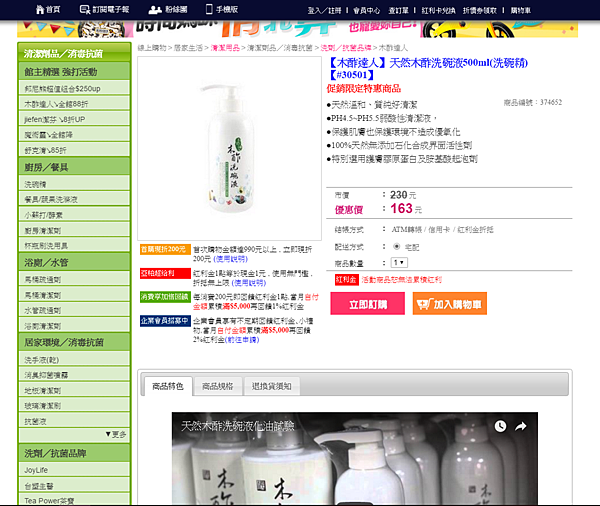Image resolution: width=600 pixels, height=506 pixels.
Task: Open 查訂單 order lookup link
Action: pos(398,11)
